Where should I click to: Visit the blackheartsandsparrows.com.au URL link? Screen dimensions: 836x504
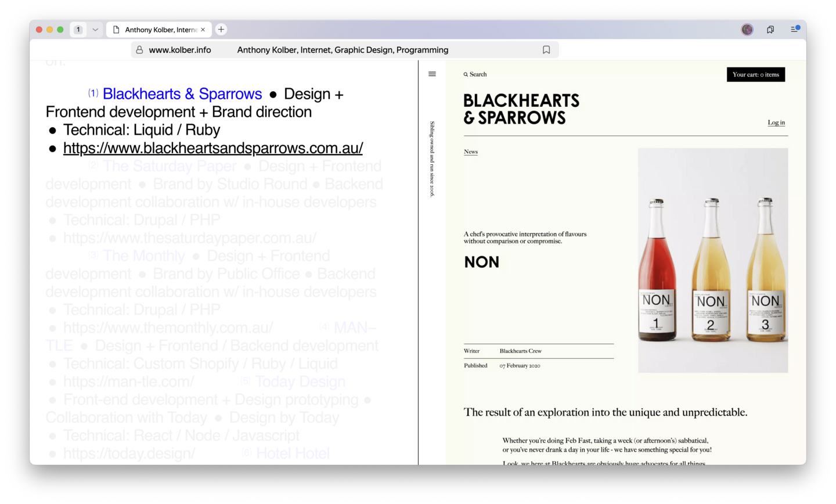click(213, 148)
